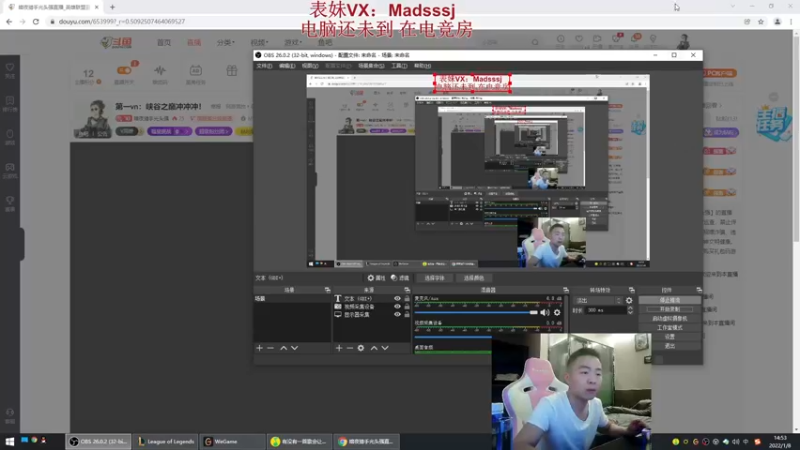Open a new Chrome tab
Viewport: 800px width, 450px height.
pyautogui.click(x=112, y=7)
